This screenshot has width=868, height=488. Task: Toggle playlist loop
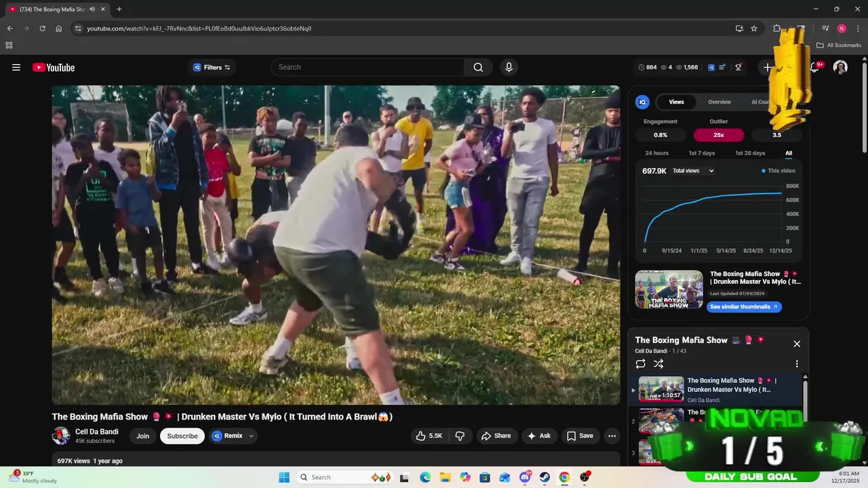(640, 364)
